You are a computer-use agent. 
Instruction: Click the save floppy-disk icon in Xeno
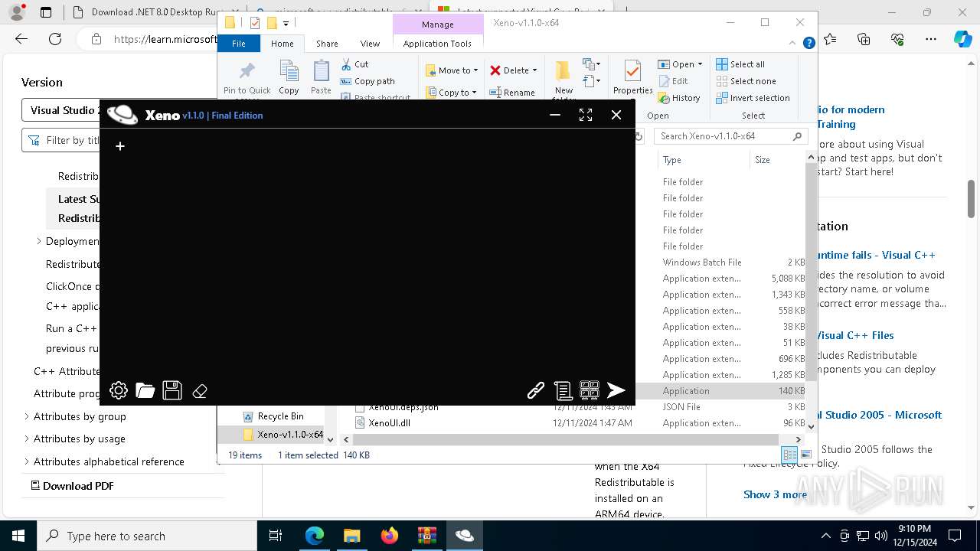(172, 390)
